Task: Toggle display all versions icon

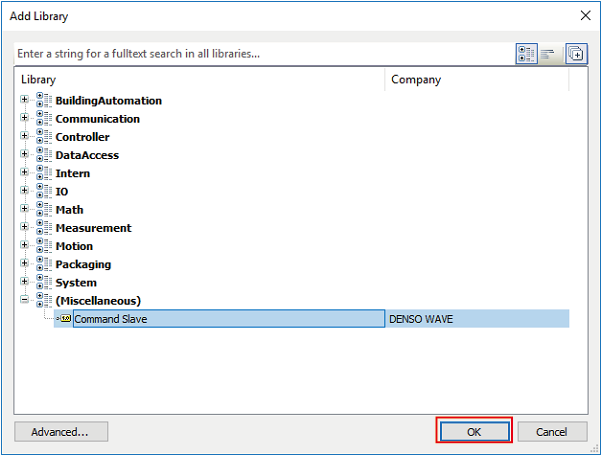Action: point(576,54)
